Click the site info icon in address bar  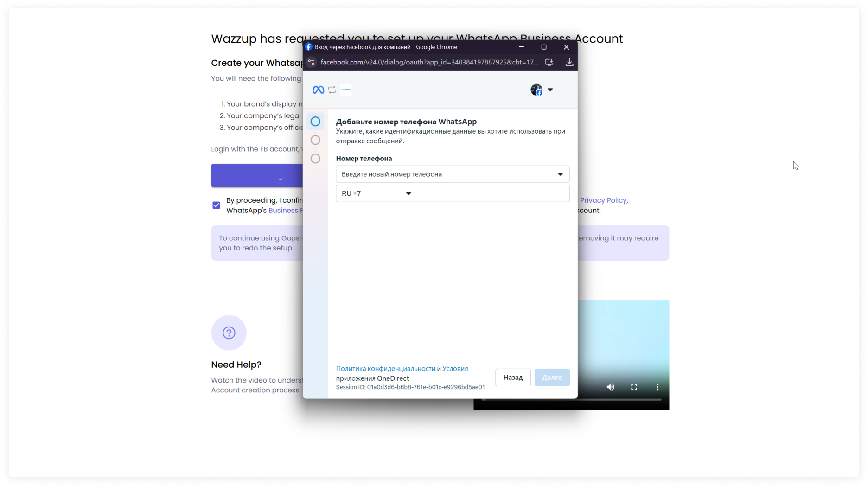coord(312,62)
